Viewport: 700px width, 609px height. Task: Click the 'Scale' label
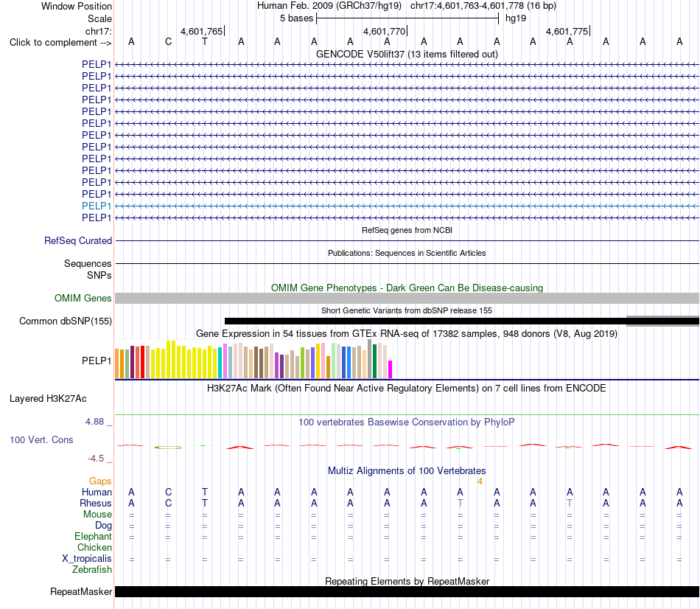(99, 18)
